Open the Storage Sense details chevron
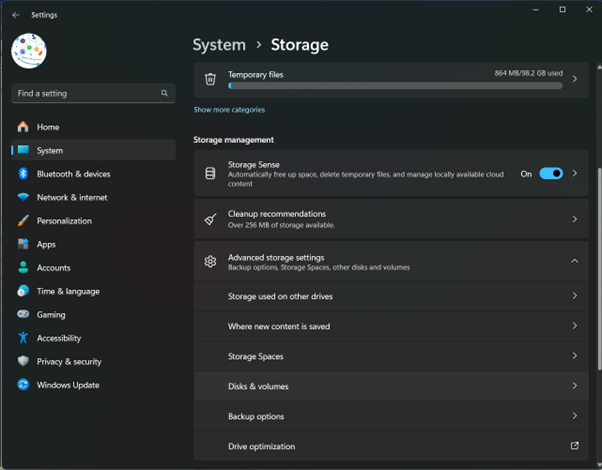This screenshot has height=470, width=602. (575, 173)
